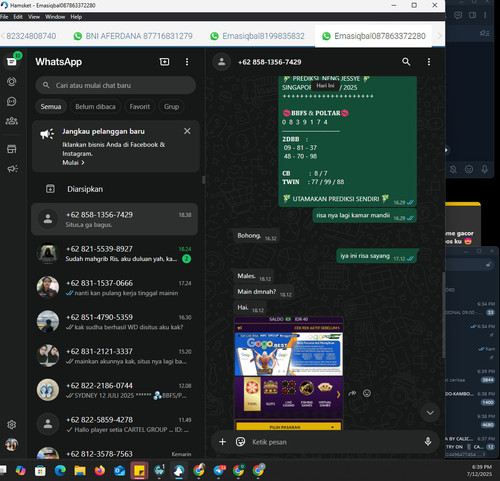Open the Help menu

tap(76, 17)
